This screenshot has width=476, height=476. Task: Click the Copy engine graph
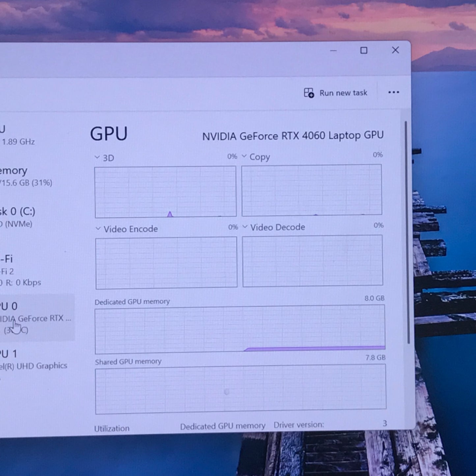pos(312,190)
